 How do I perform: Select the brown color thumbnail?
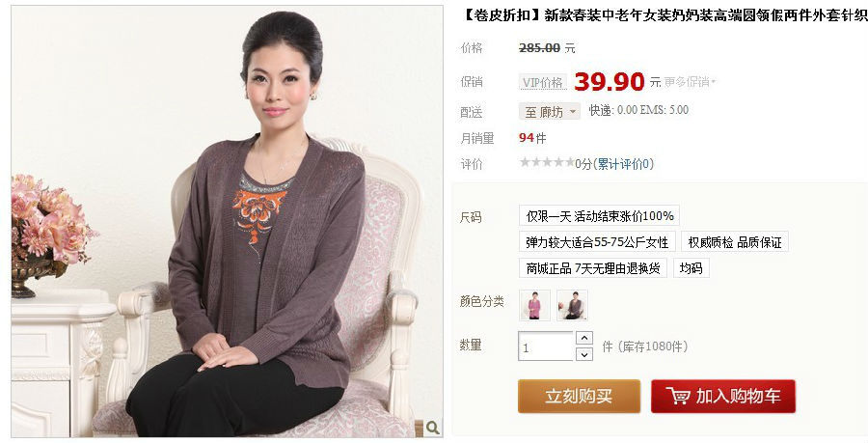click(x=572, y=305)
